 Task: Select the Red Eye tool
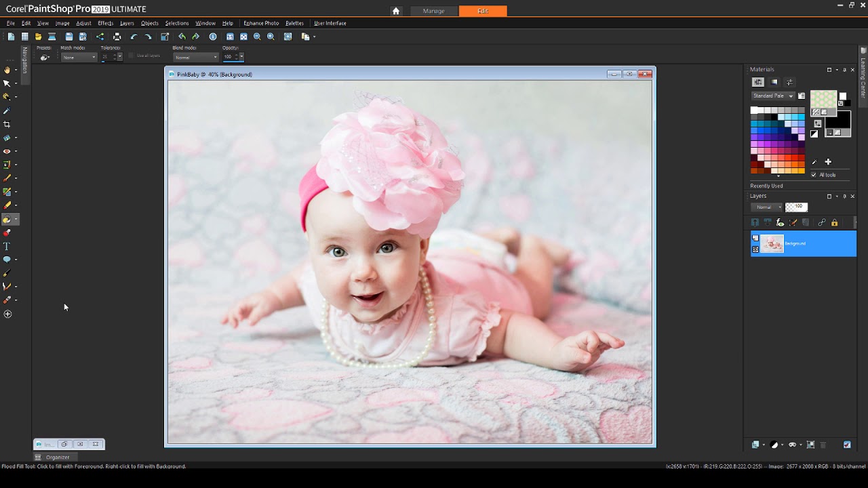[7, 151]
